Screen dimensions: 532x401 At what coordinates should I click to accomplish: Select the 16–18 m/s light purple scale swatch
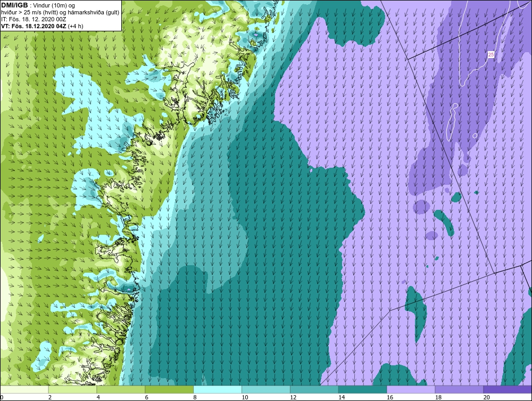tap(411, 389)
